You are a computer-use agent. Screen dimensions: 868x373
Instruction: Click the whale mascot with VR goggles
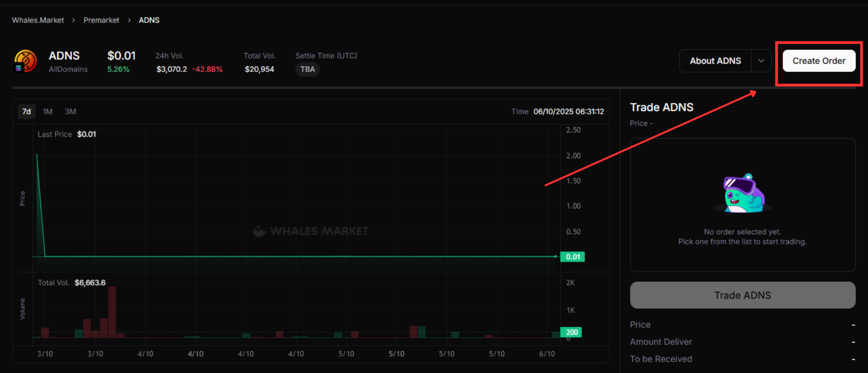pyautogui.click(x=742, y=193)
